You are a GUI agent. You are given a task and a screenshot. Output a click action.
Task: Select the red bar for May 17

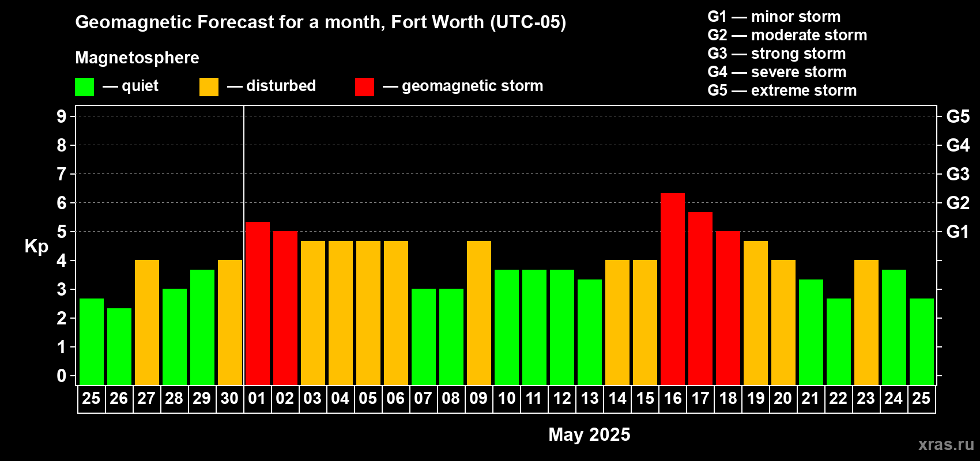(x=700, y=298)
